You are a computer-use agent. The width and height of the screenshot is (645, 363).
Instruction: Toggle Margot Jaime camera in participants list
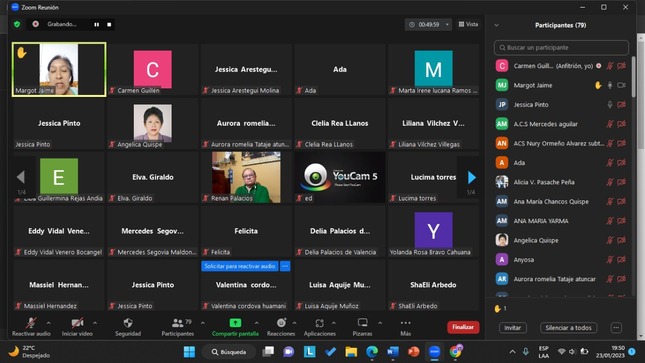[x=622, y=85]
